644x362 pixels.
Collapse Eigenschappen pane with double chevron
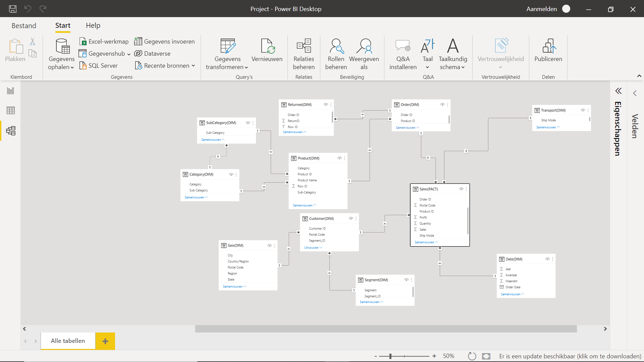point(618,91)
